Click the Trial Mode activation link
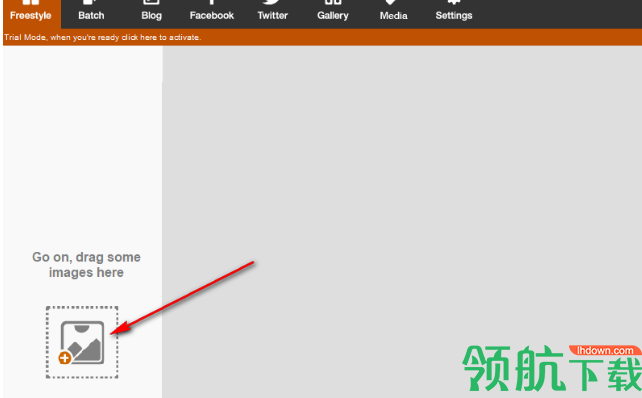This screenshot has height=398, width=642. [x=102, y=37]
